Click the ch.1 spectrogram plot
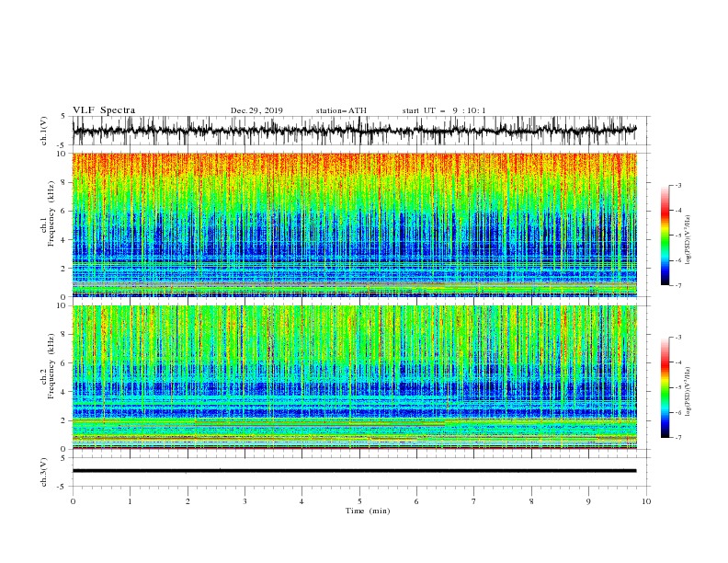The image size is (728, 563). (x=354, y=224)
